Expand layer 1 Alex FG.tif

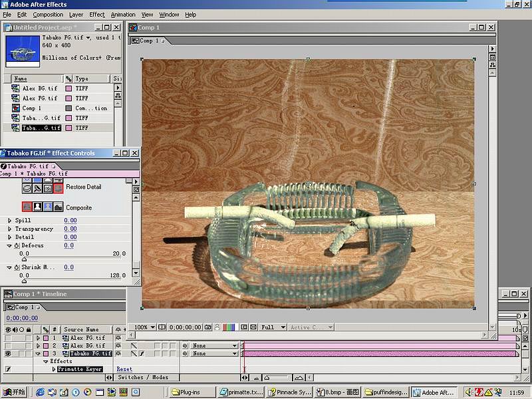pyautogui.click(x=38, y=338)
